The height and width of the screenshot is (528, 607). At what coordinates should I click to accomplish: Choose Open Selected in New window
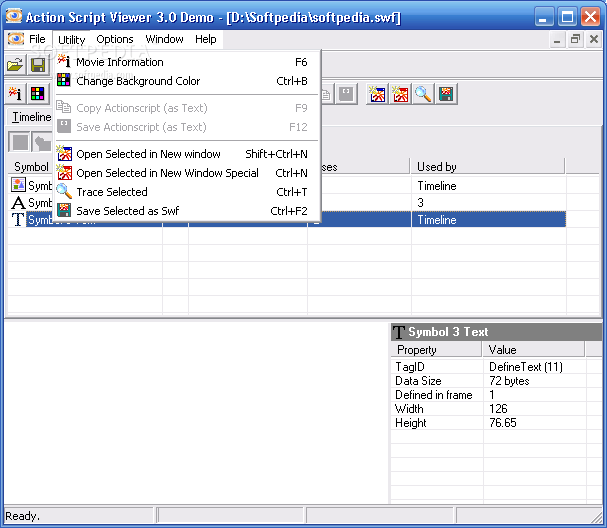[188, 154]
